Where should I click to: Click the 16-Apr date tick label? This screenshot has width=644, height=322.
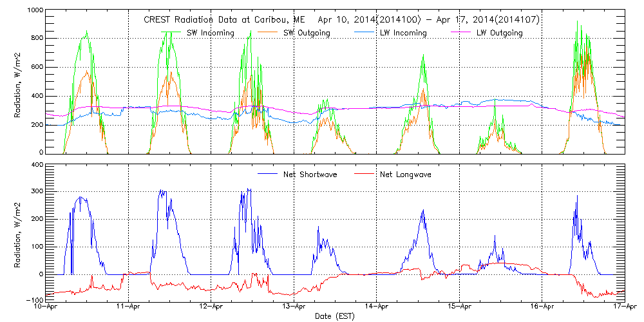pos(542,308)
